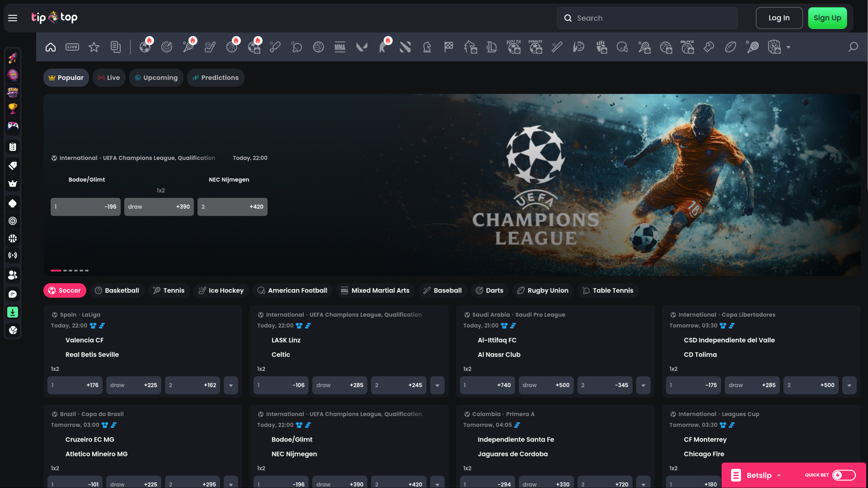Screen dimensions: 868x488
Task: Select the Basketball sport filter
Action: [x=117, y=291]
